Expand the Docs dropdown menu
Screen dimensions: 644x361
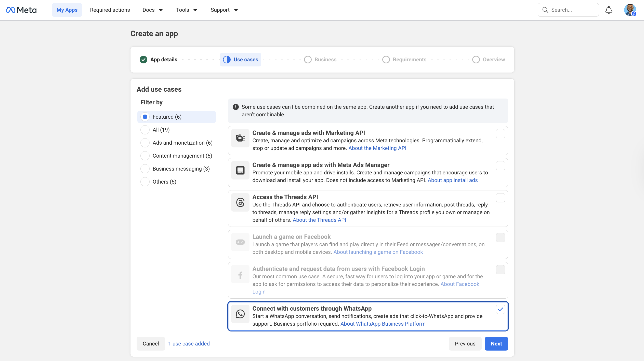(152, 10)
